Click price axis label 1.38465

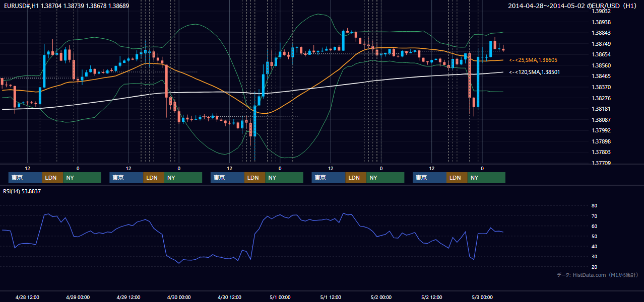(601, 76)
